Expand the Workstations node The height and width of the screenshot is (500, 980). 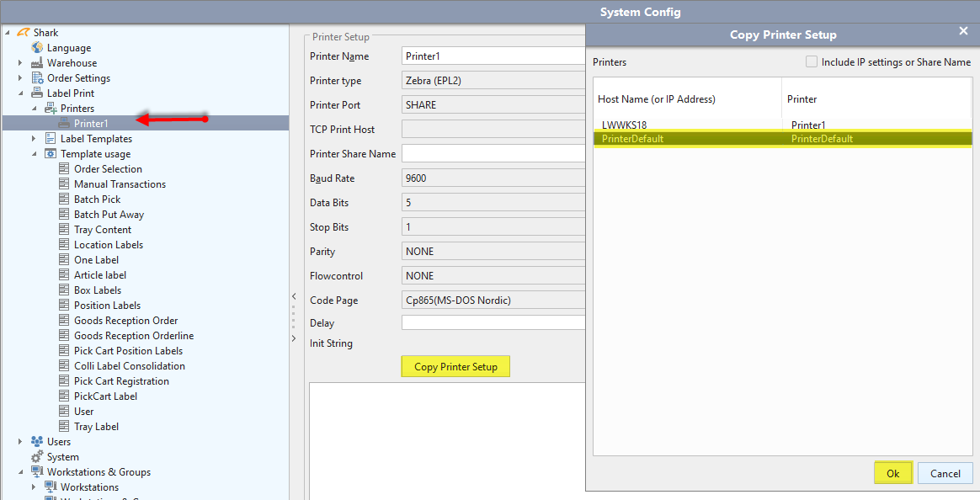coord(34,487)
